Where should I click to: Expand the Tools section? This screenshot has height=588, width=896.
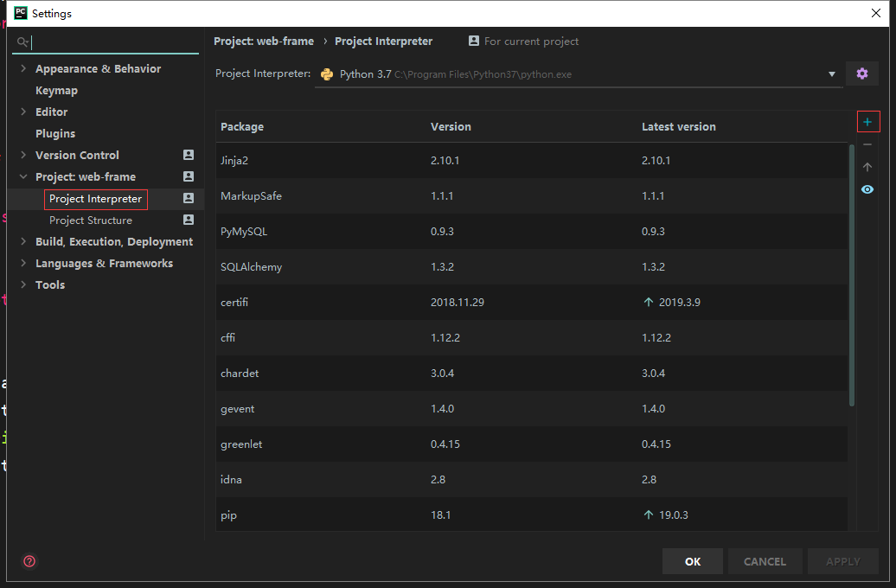point(23,284)
